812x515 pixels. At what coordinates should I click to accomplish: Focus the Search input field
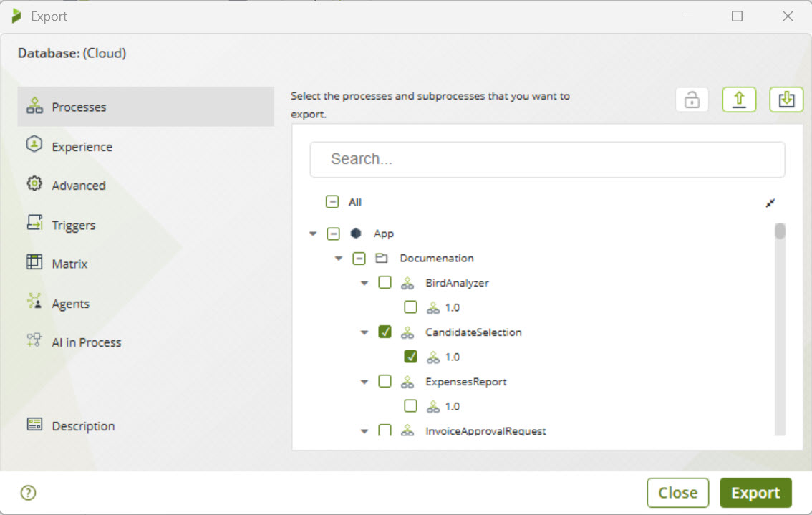[x=547, y=159]
